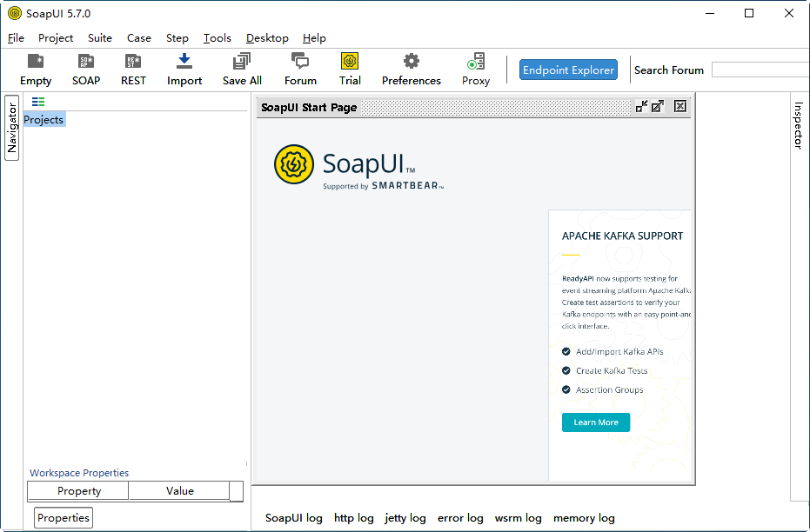This screenshot has height=532, width=810.
Task: Create a new SOAP project
Action: coord(86,70)
